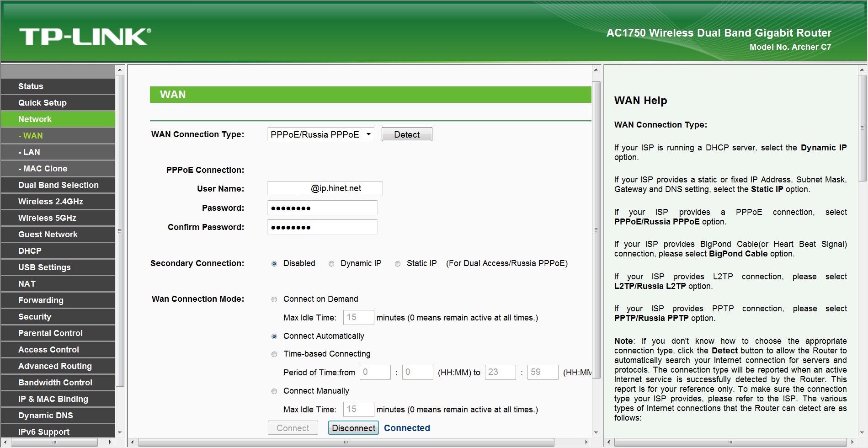The image size is (868, 448).
Task: Click the Password field
Action: [322, 208]
